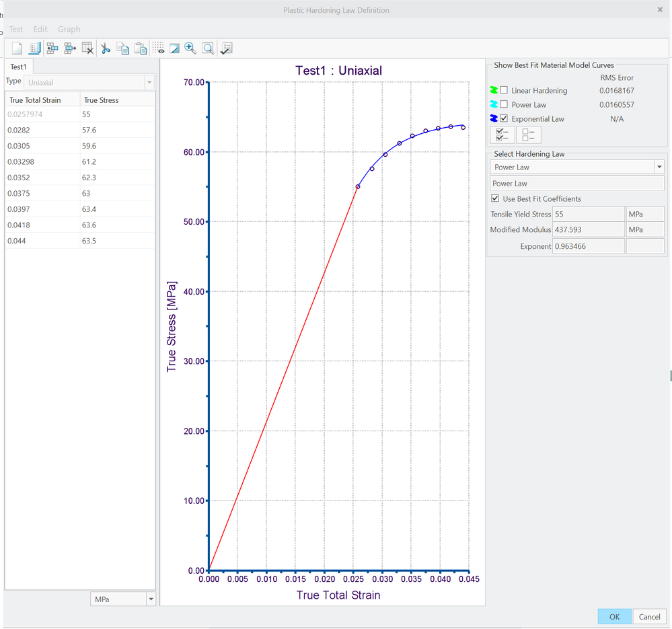Click the paste clipboard icon
Viewport: 672px width, 629px height.
(x=140, y=48)
